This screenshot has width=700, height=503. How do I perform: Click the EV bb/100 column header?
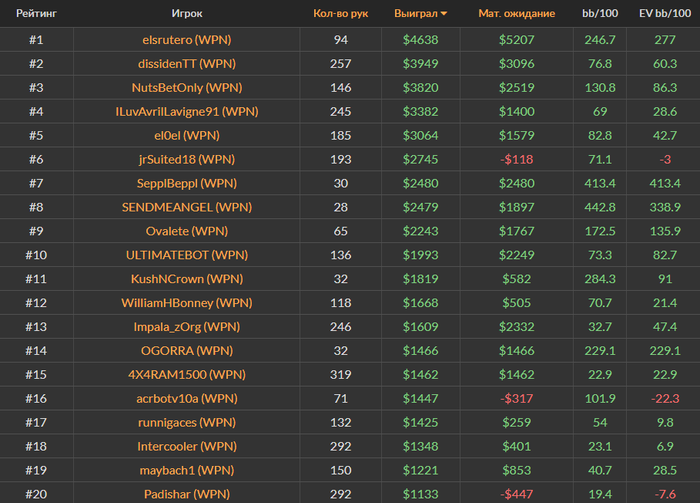tap(665, 13)
